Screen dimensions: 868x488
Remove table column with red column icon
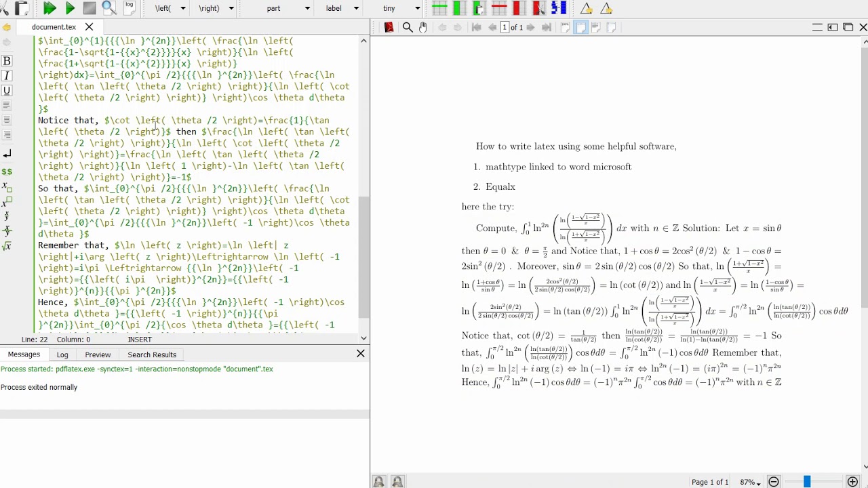click(519, 8)
